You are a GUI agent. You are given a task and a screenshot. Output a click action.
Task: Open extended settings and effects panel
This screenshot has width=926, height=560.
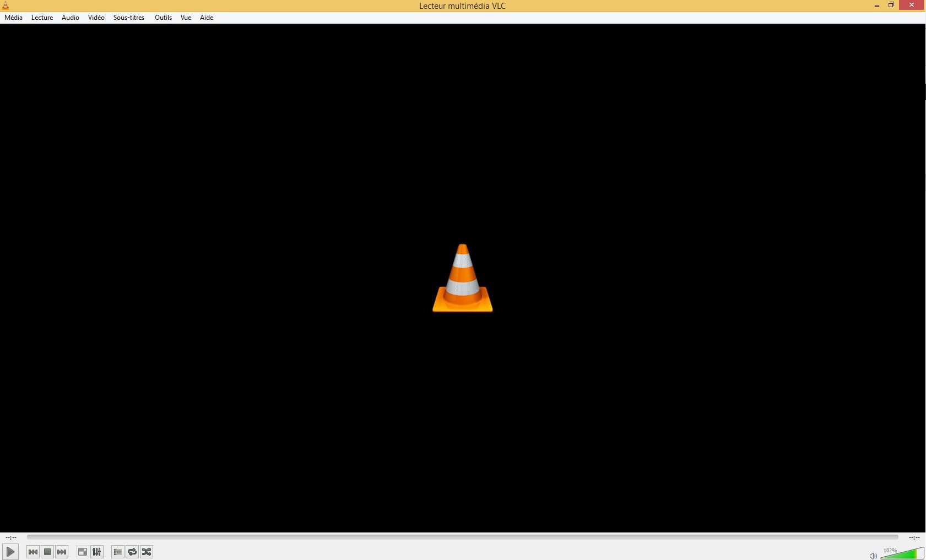[x=97, y=552]
